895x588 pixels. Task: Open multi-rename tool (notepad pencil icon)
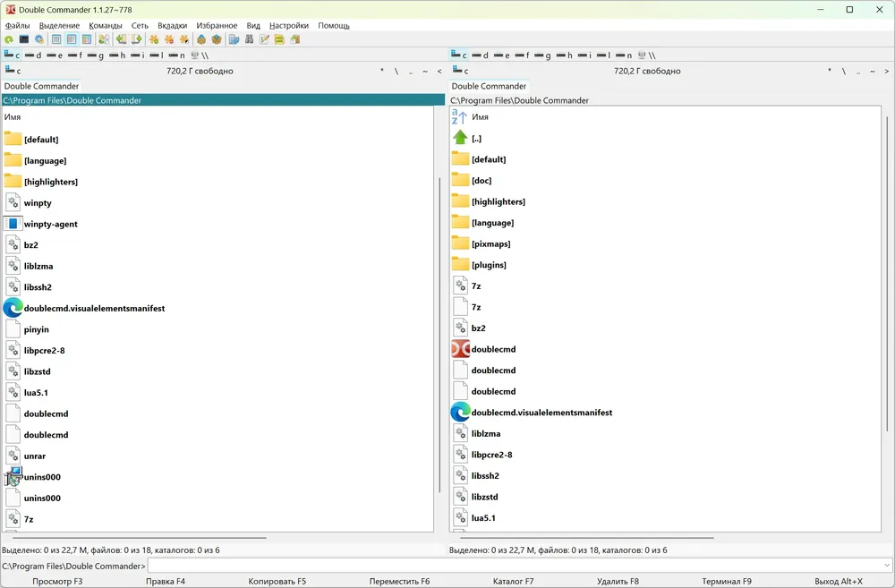coord(264,39)
